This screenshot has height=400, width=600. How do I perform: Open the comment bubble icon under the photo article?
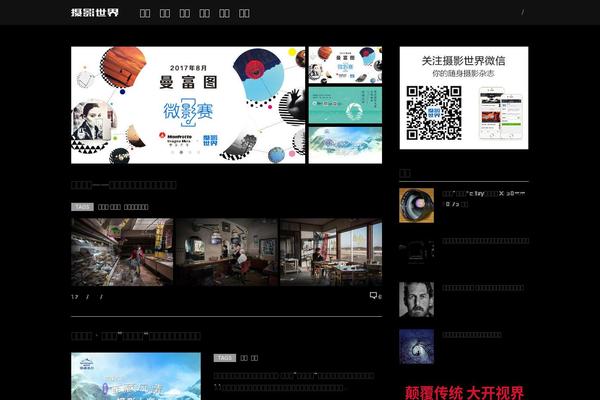pos(374,296)
